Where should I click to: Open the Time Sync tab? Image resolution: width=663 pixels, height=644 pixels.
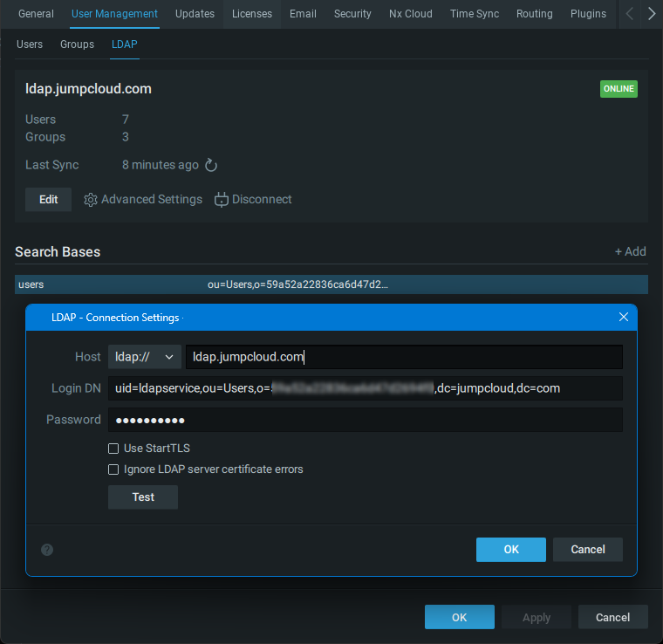point(475,14)
